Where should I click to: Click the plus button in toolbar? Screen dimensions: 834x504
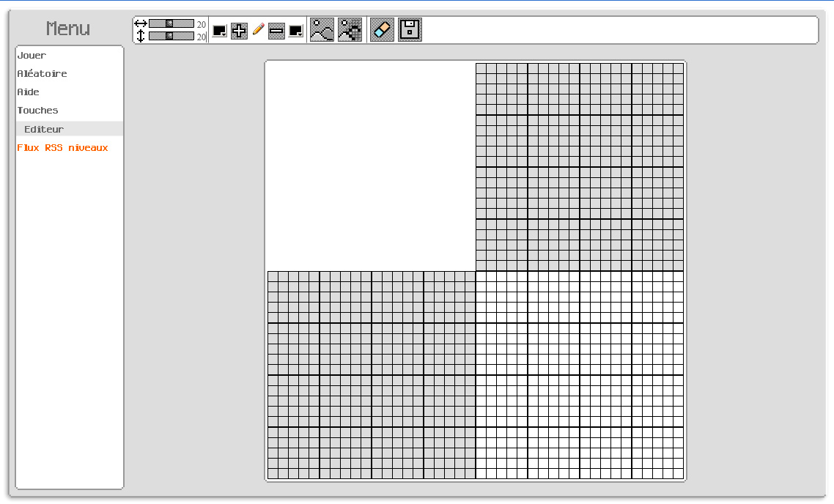point(239,31)
